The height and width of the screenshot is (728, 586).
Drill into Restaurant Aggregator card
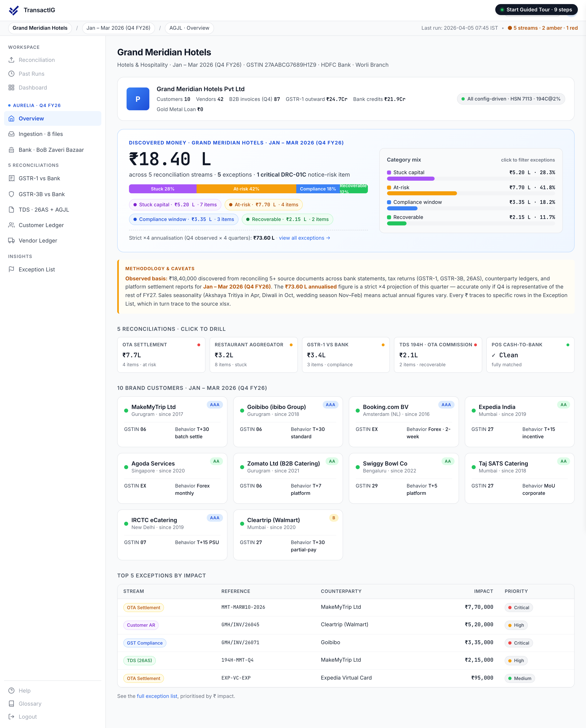pyautogui.click(x=253, y=355)
